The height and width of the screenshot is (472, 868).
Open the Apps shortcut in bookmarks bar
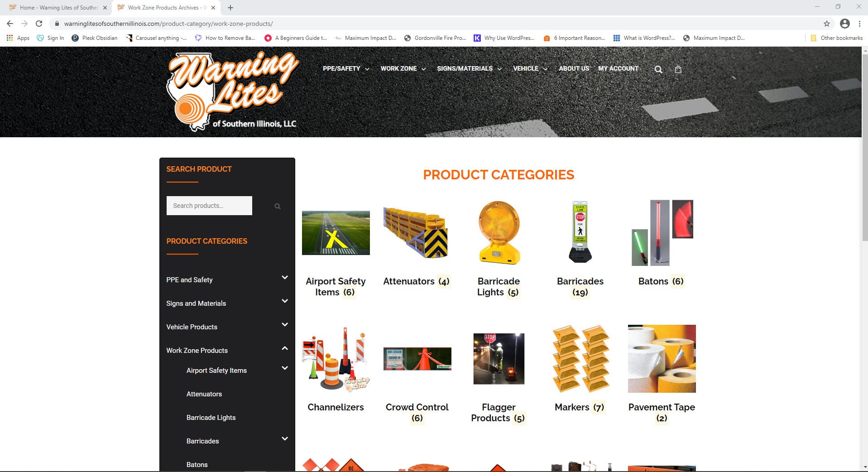[18, 38]
